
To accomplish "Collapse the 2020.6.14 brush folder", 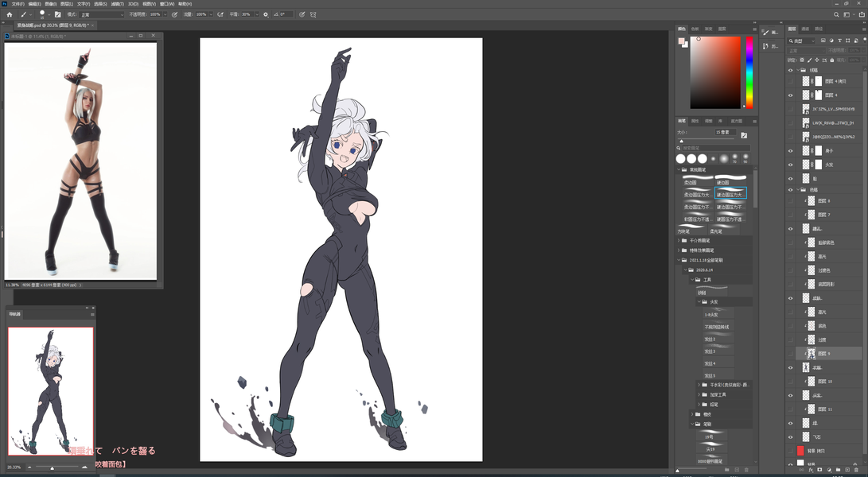I will click(x=685, y=270).
